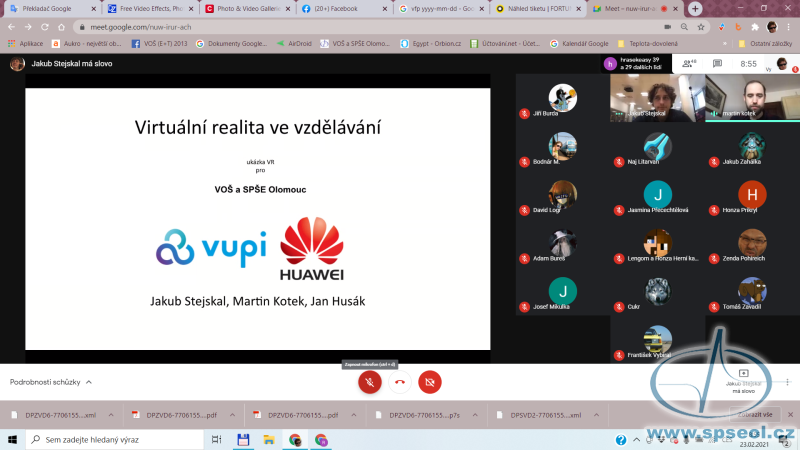
Task: Go to browser home page
Action: click(x=61, y=27)
